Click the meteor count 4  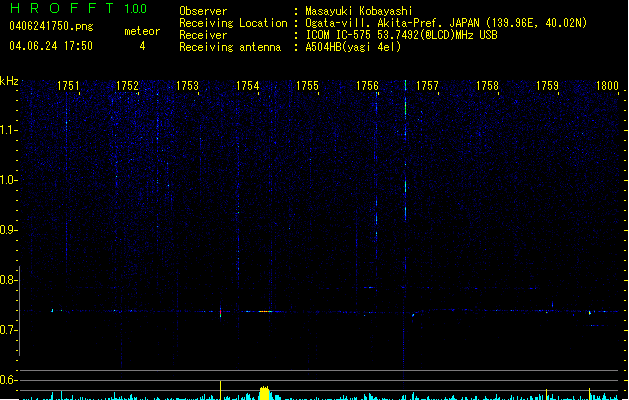(x=142, y=46)
